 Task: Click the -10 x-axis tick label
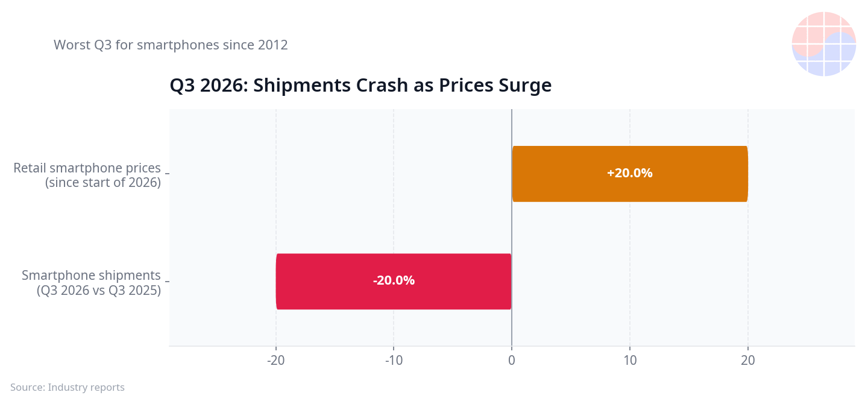394,360
